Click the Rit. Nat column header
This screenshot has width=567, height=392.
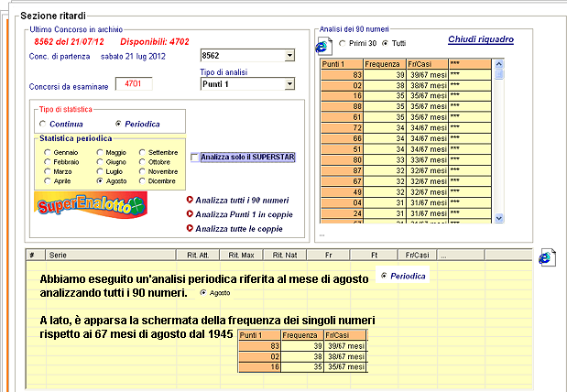(x=285, y=255)
